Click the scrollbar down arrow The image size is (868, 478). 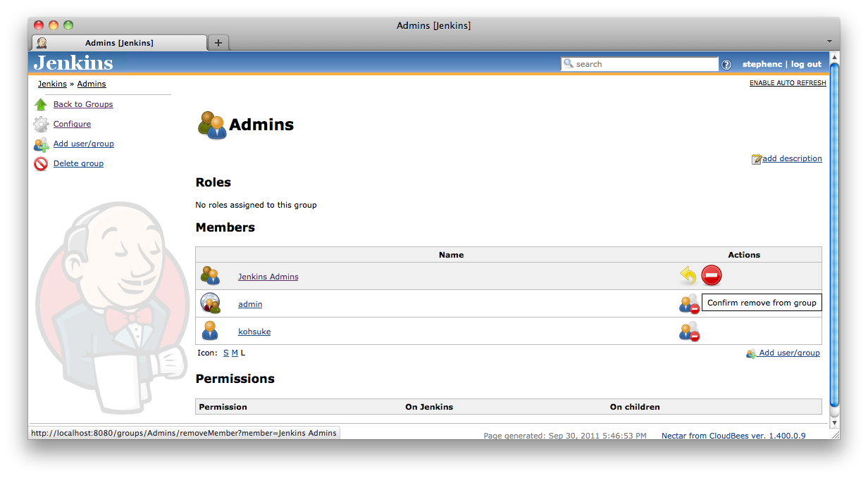click(834, 423)
